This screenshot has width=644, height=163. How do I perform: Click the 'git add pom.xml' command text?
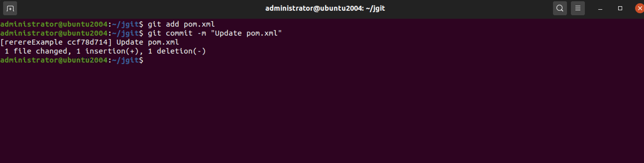coord(181,24)
